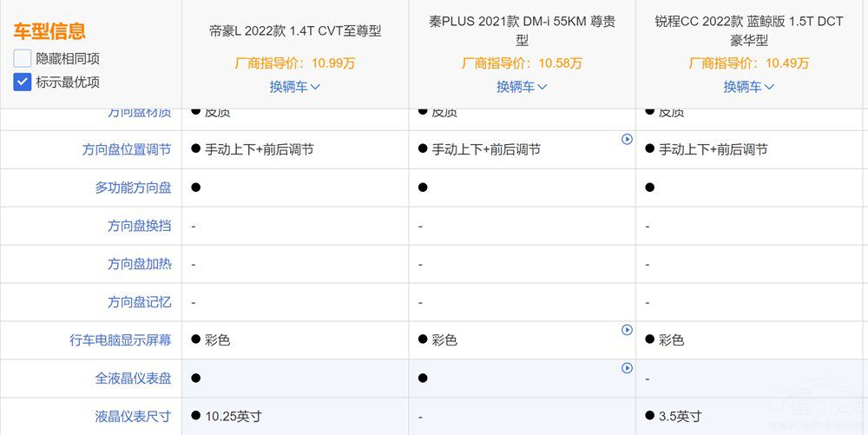Click the 方向盘位置调节 parameter link

pyautogui.click(x=127, y=149)
